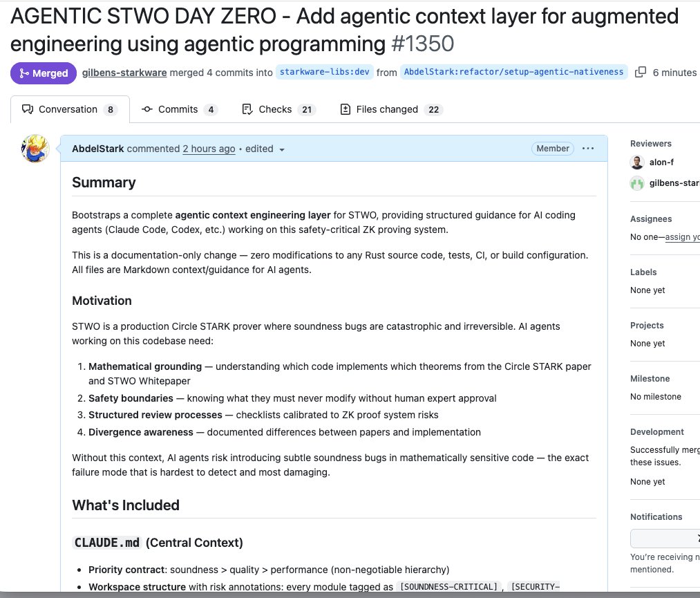Switch to the Checks tab
The height and width of the screenshot is (598, 700).
pos(278,109)
